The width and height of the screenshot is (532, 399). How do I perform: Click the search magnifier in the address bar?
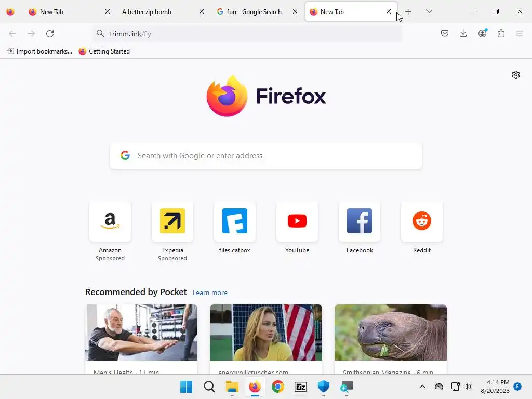tap(100, 33)
